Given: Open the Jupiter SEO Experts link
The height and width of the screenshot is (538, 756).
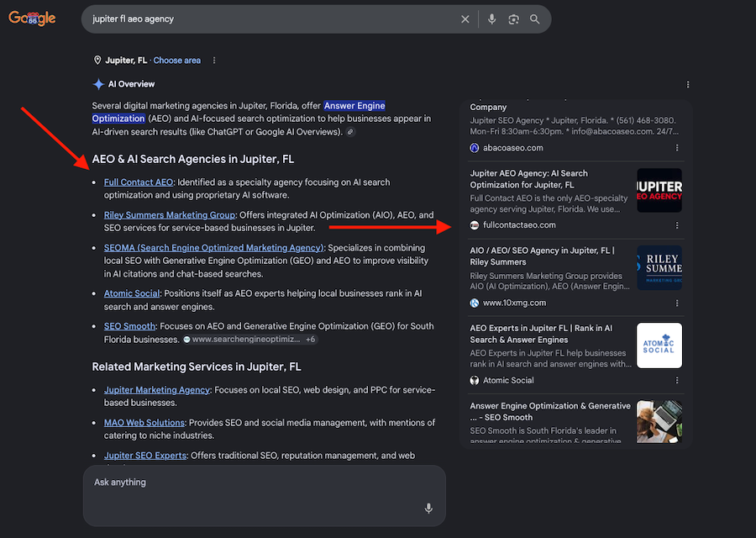Looking at the screenshot, I should coord(145,456).
